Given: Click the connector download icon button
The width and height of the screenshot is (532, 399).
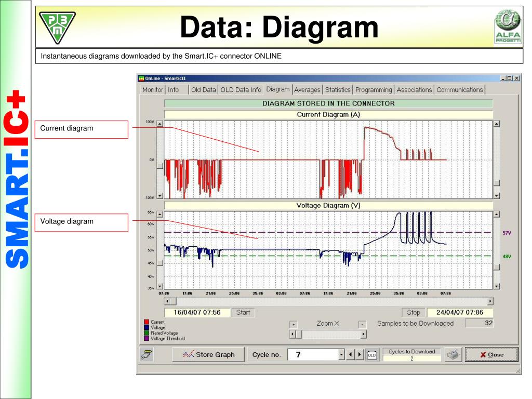Looking at the screenshot, I should coord(147,354).
